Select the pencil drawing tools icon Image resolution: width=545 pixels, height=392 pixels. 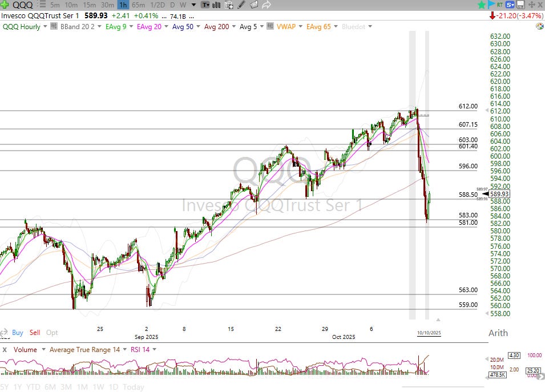[241, 5]
